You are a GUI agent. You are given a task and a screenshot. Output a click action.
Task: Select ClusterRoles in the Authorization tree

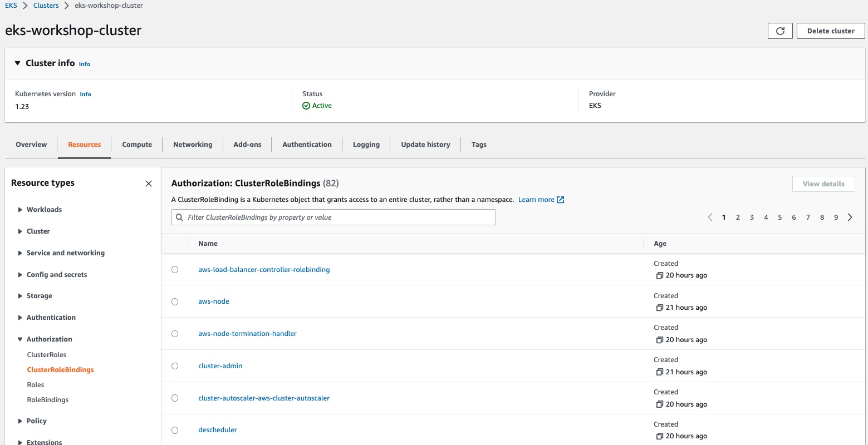pyautogui.click(x=47, y=355)
